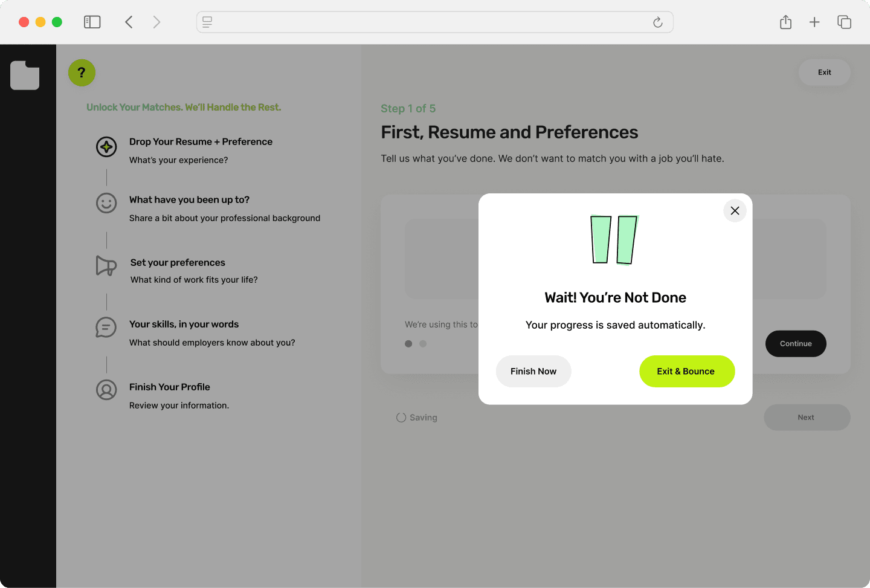Click the 'Step 1 of 5' label
Viewport: 870px width, 588px height.
pyautogui.click(x=408, y=109)
